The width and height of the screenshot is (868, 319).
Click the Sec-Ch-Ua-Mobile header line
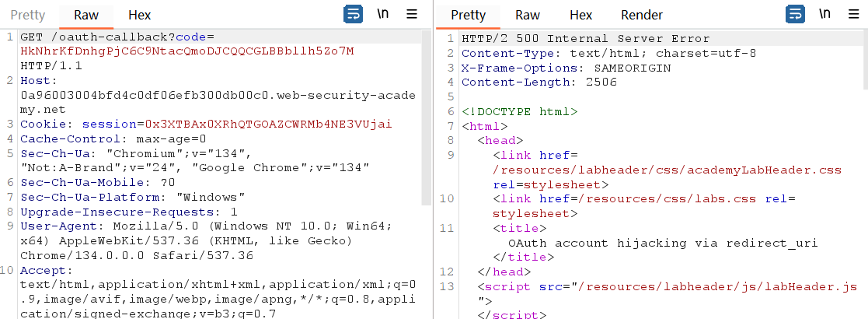coord(98,181)
